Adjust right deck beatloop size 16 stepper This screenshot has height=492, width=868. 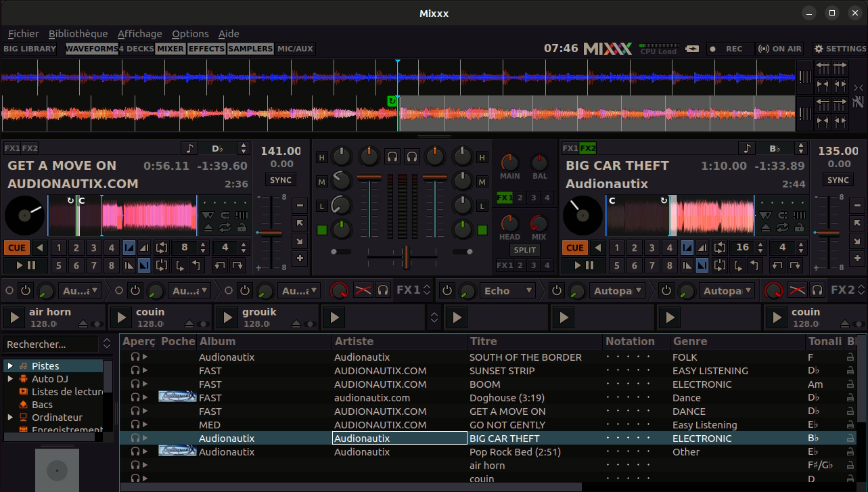[761, 248]
